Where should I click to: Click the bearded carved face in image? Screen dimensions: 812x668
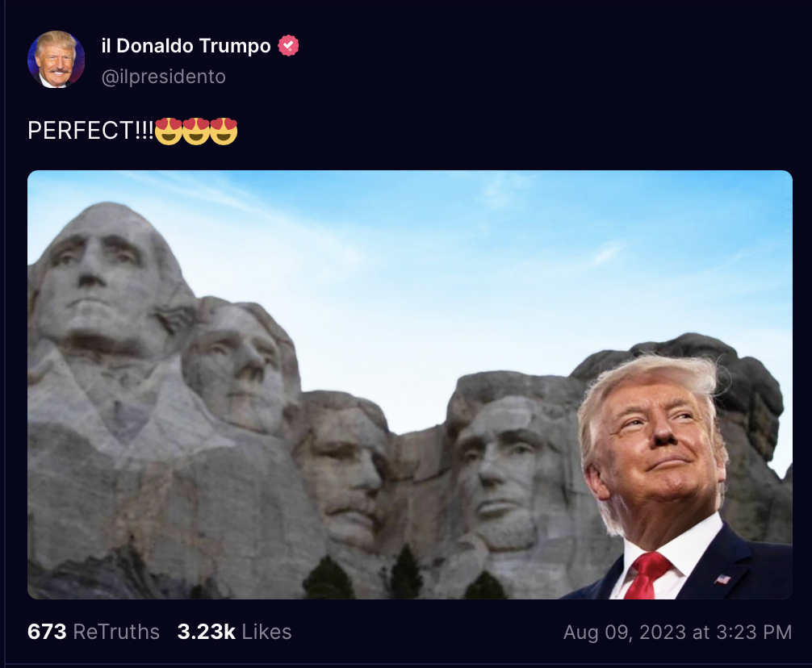point(500,466)
